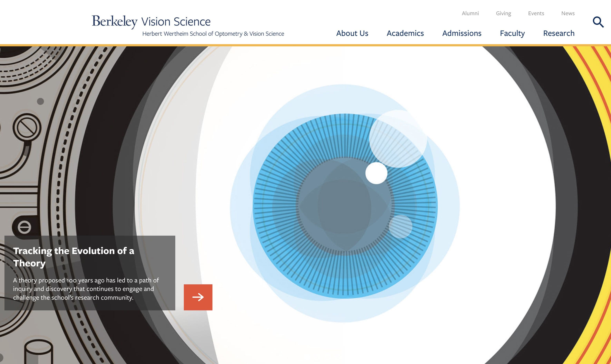Open the Faculty menu

pyautogui.click(x=512, y=33)
